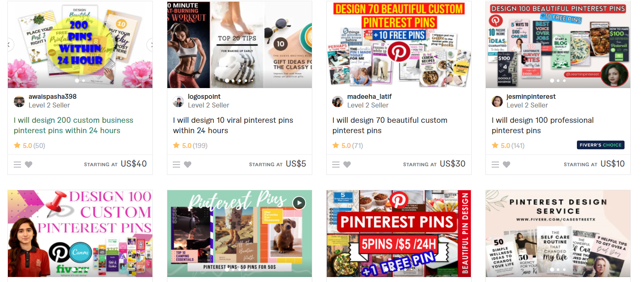Image resolution: width=644 pixels, height=282 pixels.
Task: Favorite the logospoint gig with heart icon
Action: 188,165
